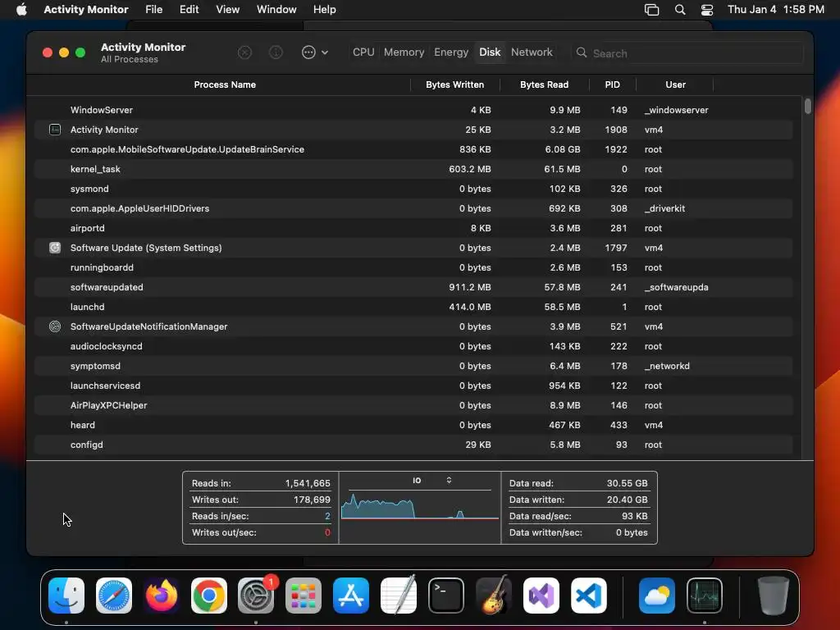The image size is (840, 630).
Task: Select the symptomsd process
Action: (x=413, y=366)
